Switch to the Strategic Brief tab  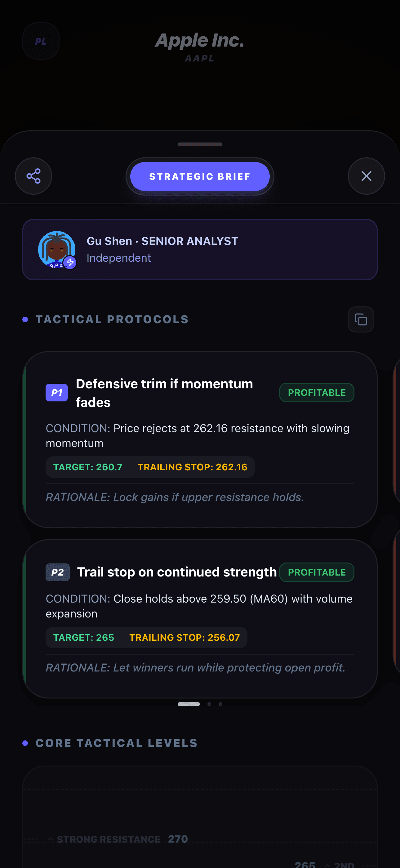(x=200, y=176)
